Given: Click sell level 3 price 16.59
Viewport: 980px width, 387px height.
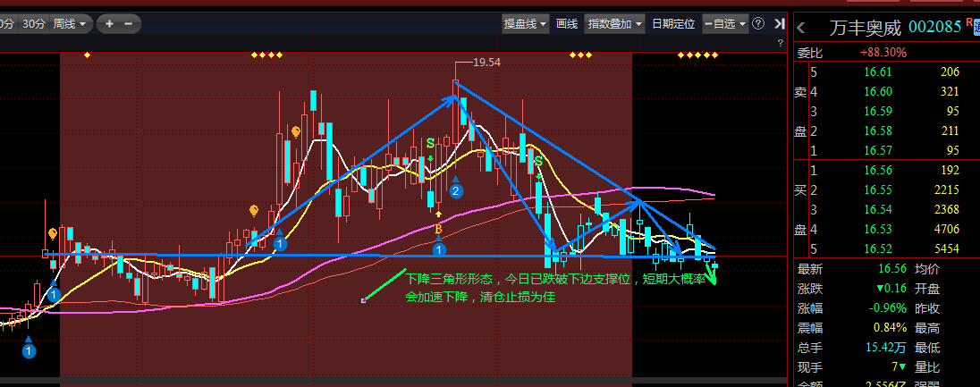Looking at the screenshot, I should pyautogui.click(x=877, y=112).
